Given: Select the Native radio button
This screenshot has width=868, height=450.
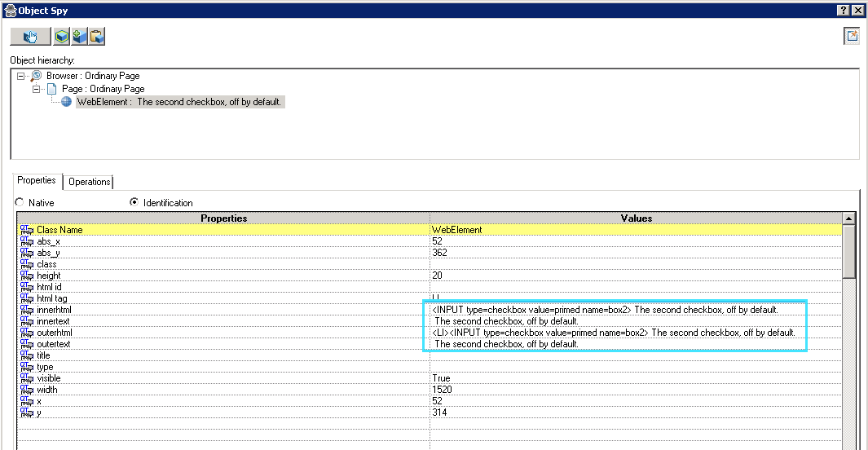Looking at the screenshot, I should [x=20, y=202].
